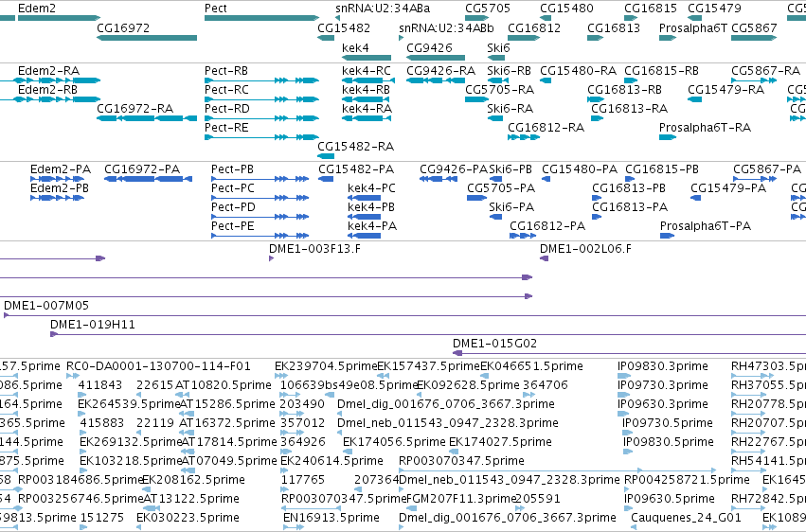This screenshot has width=806, height=532.
Task: Select the CG16812-PA protein feature
Action: click(523, 236)
